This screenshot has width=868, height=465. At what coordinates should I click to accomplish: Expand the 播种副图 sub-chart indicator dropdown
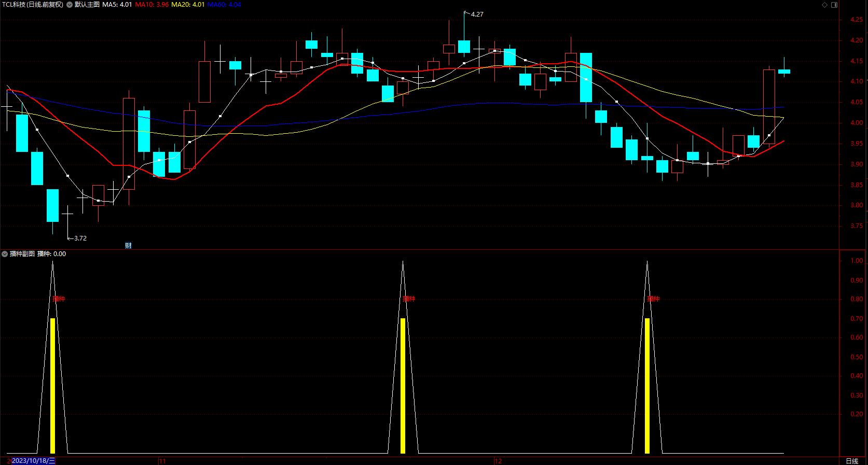5,254
